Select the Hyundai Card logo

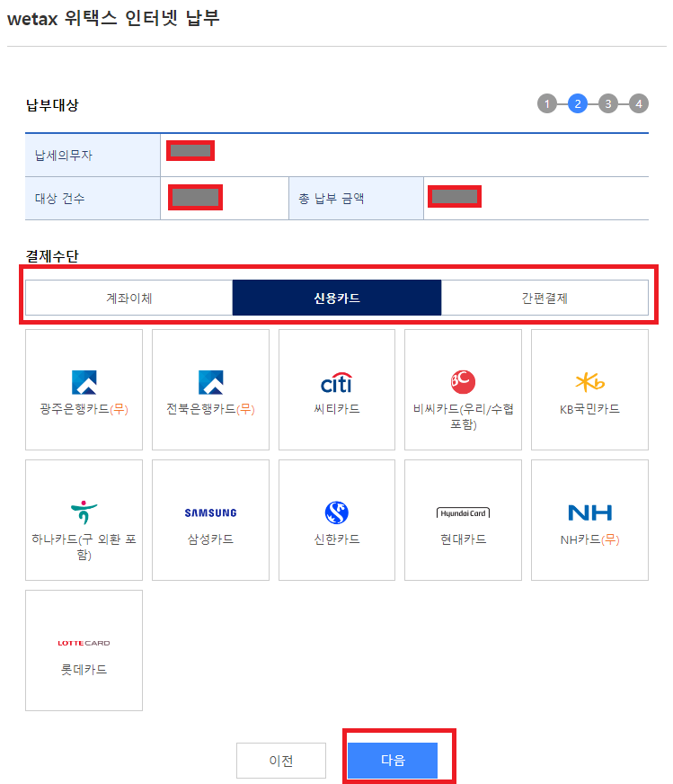tap(463, 513)
